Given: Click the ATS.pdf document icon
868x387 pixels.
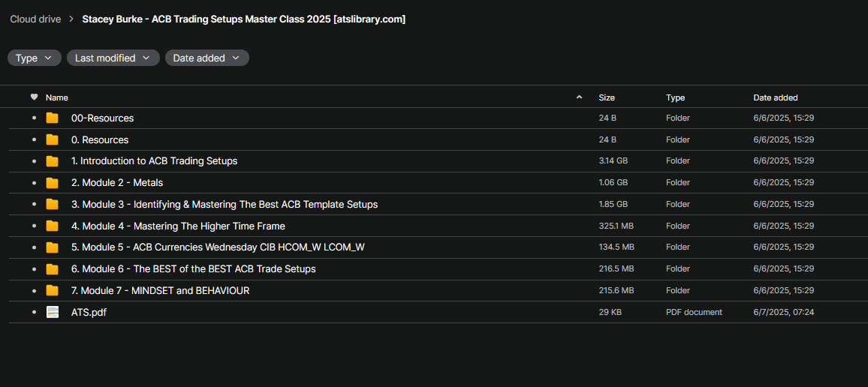Looking at the screenshot, I should point(52,312).
